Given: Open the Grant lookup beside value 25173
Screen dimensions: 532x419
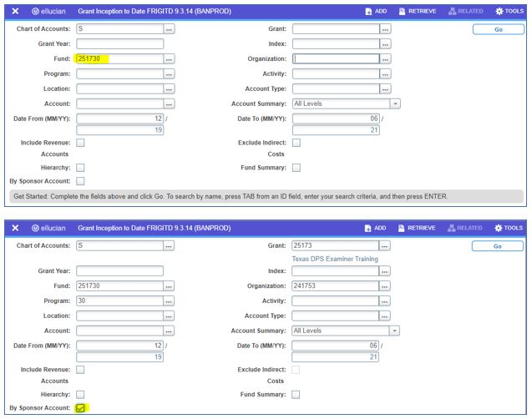Looking at the screenshot, I should tap(385, 245).
